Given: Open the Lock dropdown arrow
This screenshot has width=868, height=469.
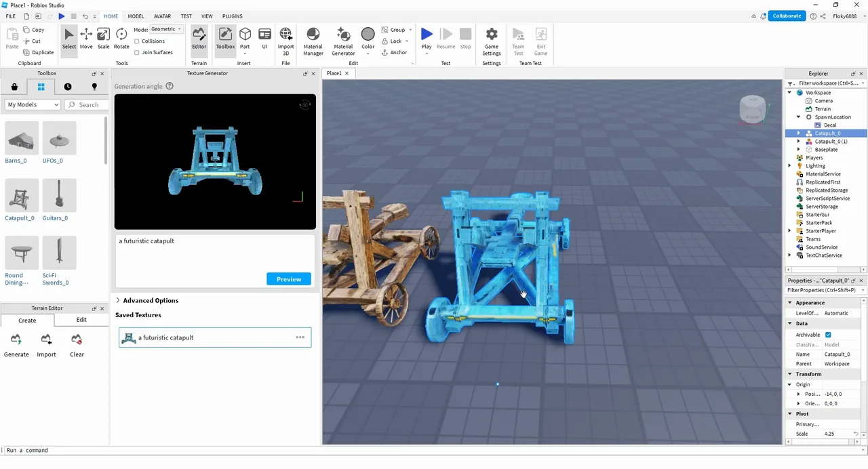Looking at the screenshot, I should 407,41.
